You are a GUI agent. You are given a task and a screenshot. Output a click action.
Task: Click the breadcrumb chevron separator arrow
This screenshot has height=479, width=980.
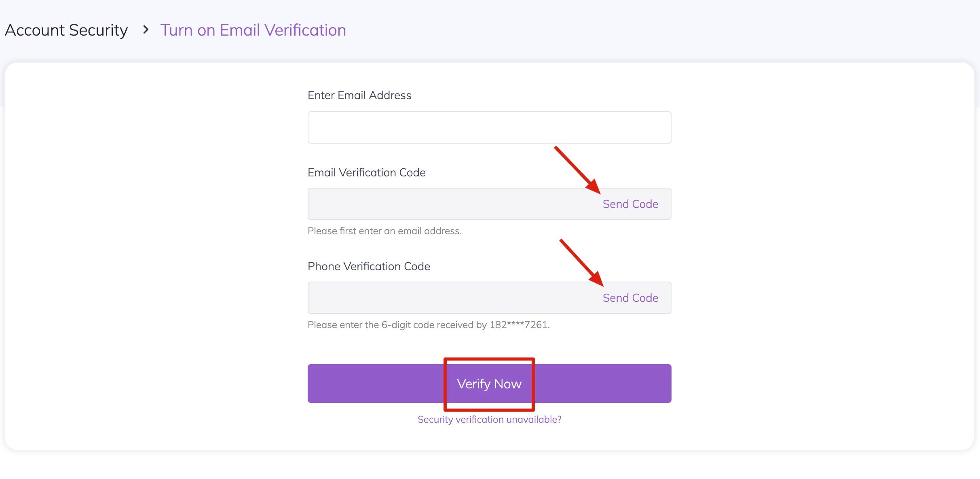(x=146, y=30)
